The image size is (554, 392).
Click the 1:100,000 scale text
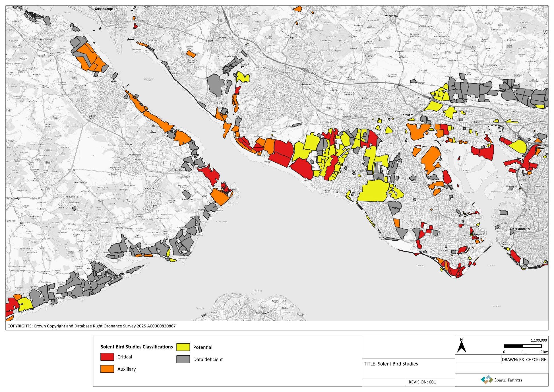[x=539, y=340]
